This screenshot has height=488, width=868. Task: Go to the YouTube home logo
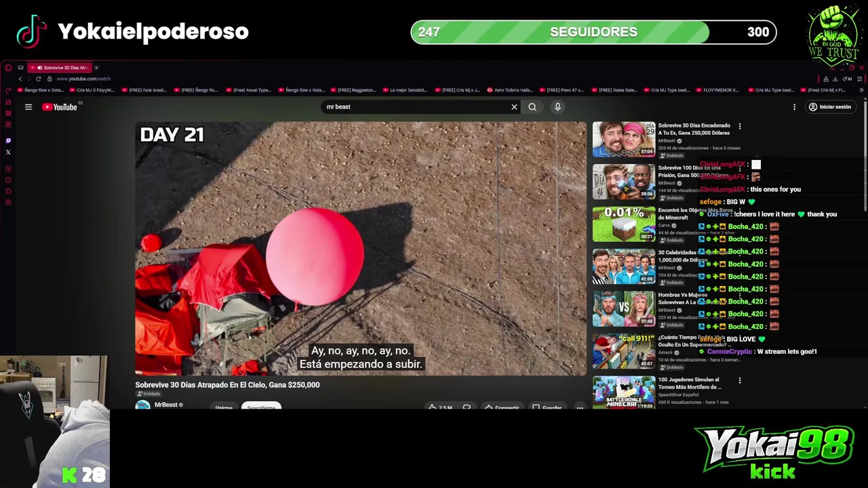pyautogui.click(x=61, y=107)
